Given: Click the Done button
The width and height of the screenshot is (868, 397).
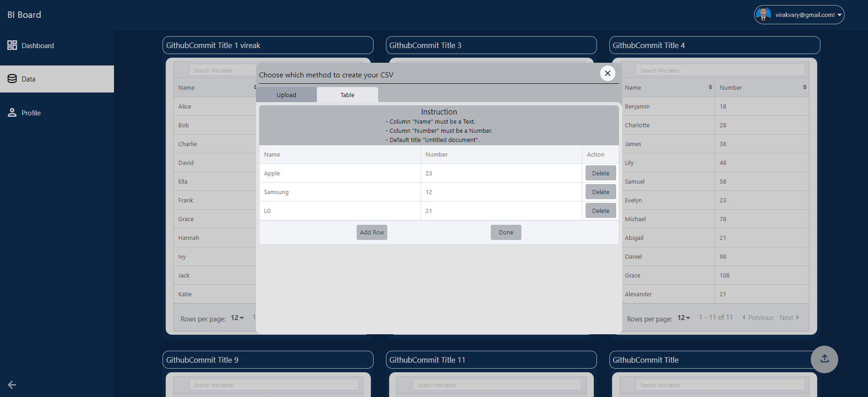Looking at the screenshot, I should point(506,232).
